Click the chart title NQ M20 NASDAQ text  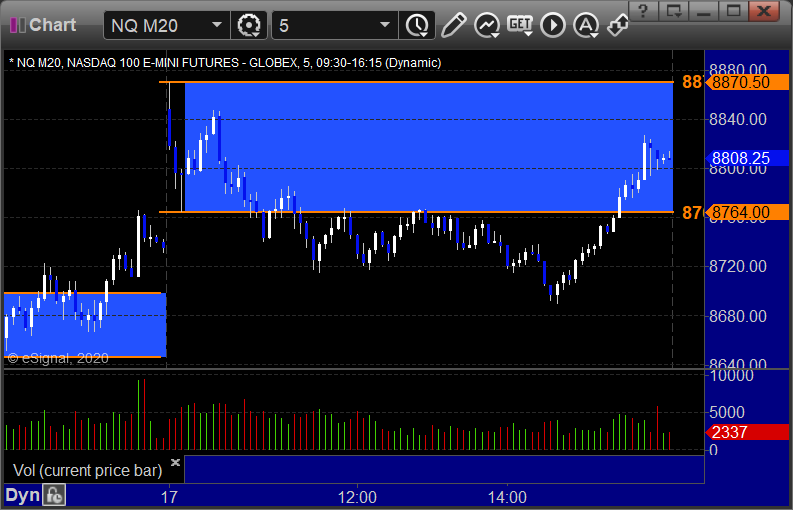225,63
